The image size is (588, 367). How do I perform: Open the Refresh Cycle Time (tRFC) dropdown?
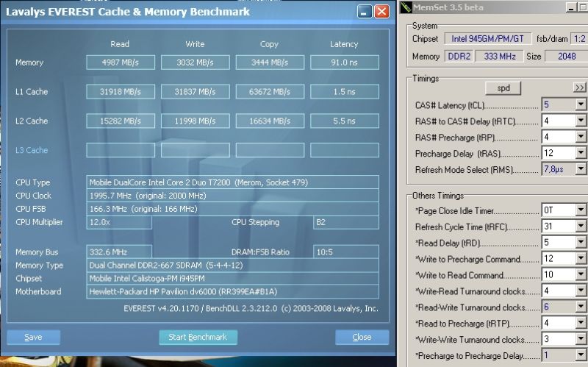(581, 226)
